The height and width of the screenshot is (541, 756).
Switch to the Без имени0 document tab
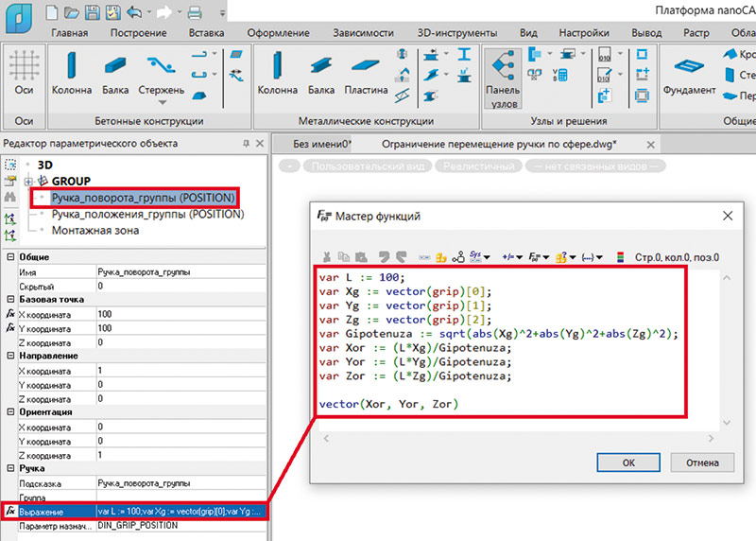321,144
